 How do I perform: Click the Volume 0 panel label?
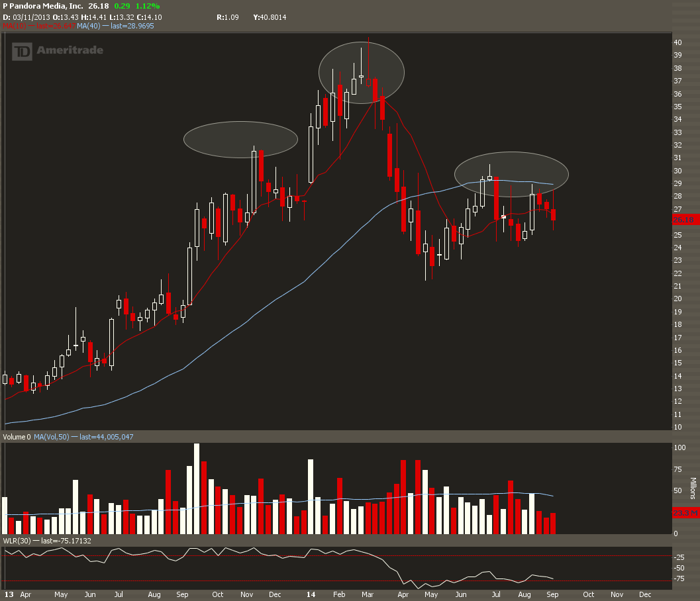coord(17,437)
